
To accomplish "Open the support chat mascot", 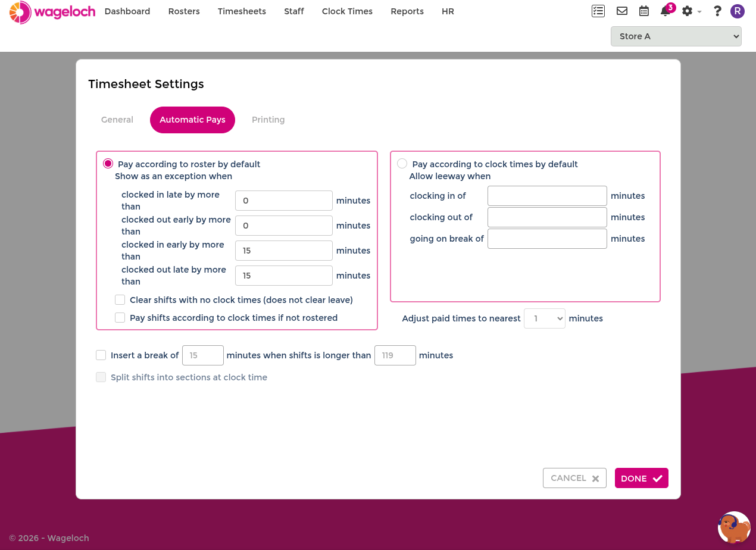I will point(734,527).
